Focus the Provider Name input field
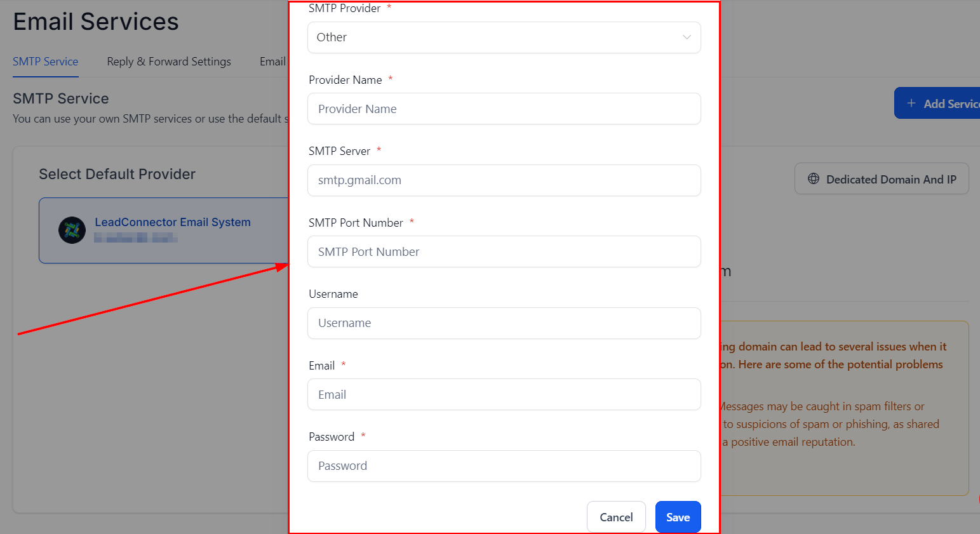 click(504, 109)
